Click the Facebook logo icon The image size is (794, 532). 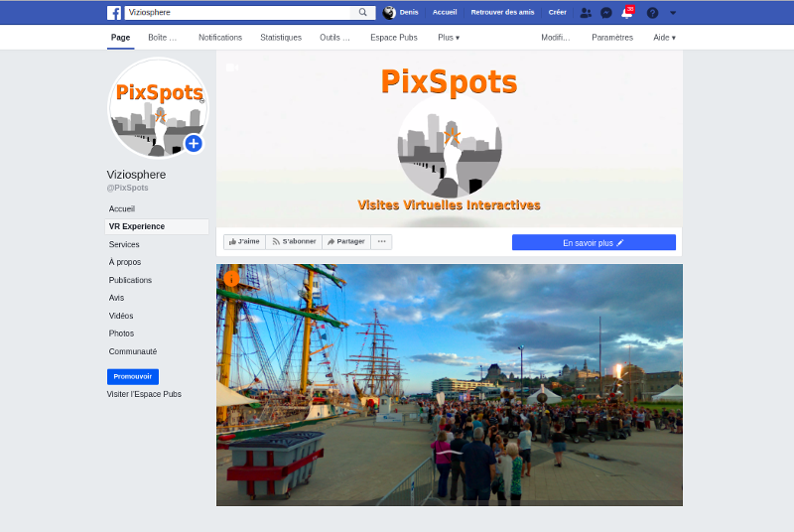tap(114, 13)
